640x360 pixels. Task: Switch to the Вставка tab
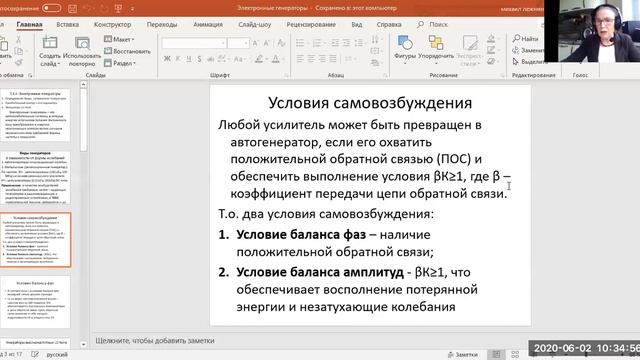point(67,24)
